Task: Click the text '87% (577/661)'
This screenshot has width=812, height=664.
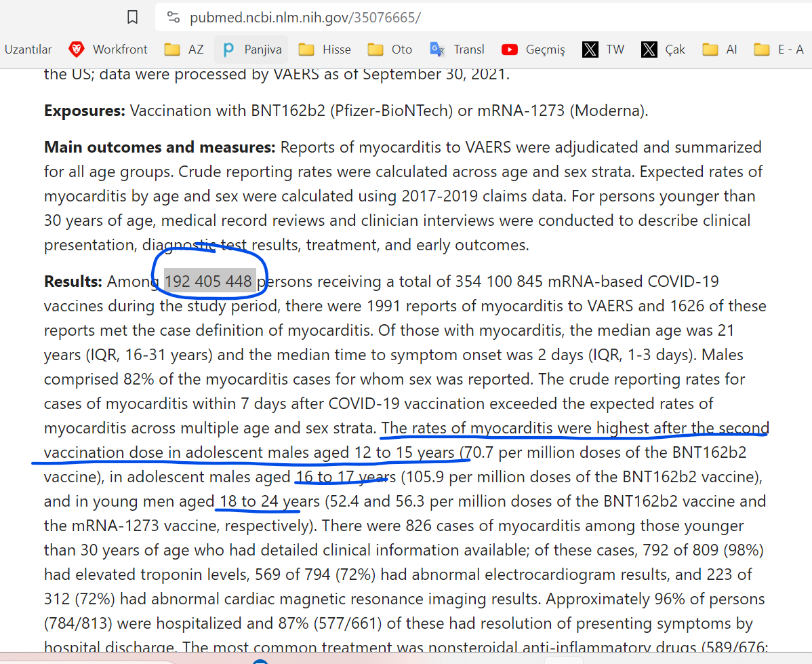Action: (330, 623)
